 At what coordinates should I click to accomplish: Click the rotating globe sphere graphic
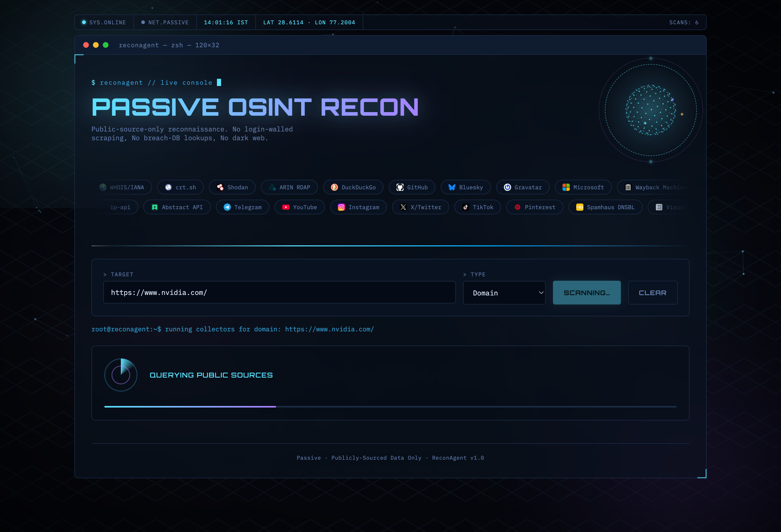tap(651, 110)
